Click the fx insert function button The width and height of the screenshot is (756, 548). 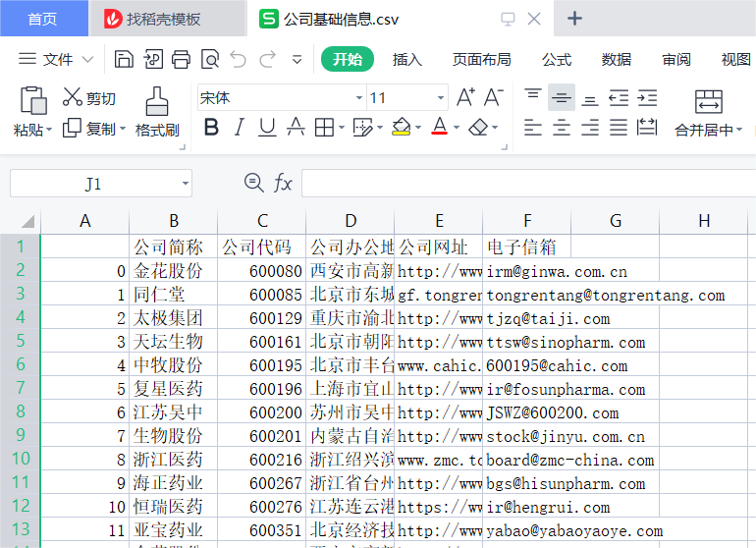point(283,184)
